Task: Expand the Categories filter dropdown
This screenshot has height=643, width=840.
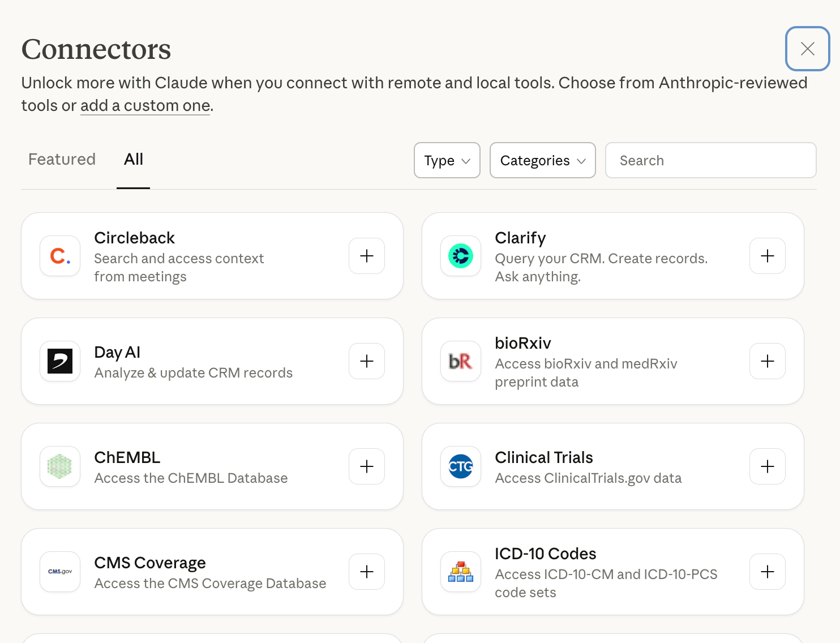Action: click(x=542, y=160)
